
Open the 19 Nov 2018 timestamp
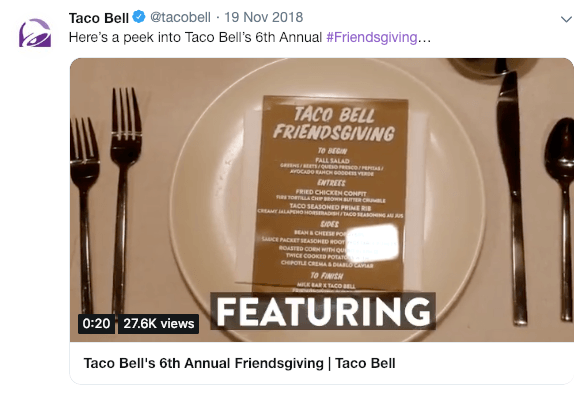tap(263, 17)
